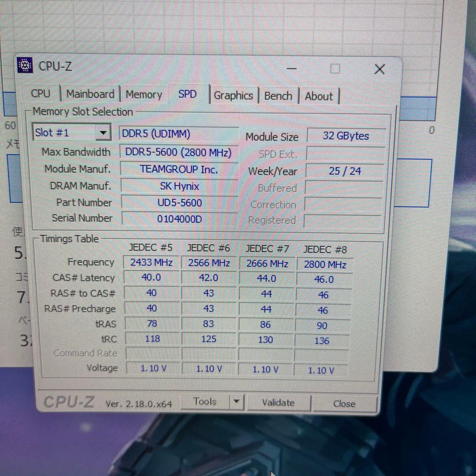Click the CPU-Z application icon in title bar
The width and height of the screenshot is (476, 476).
(x=25, y=65)
